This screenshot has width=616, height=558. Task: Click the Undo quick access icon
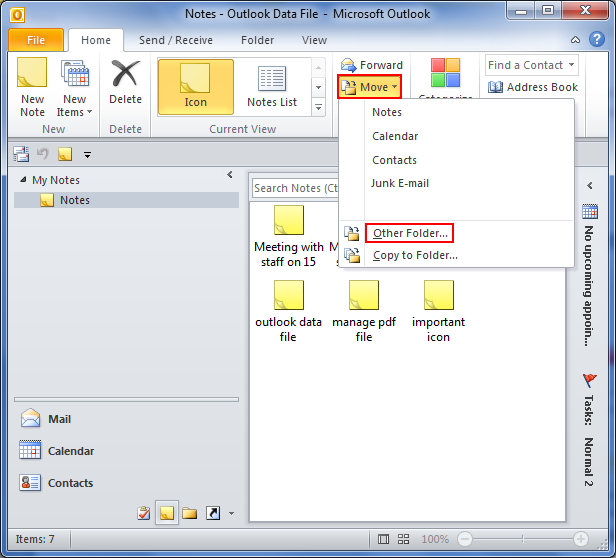point(42,154)
